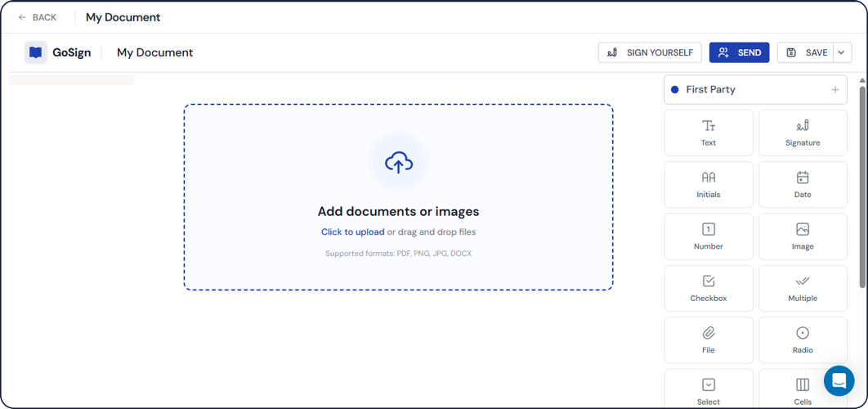Expand the SAVE dropdown arrow
This screenshot has width=868, height=409.
click(842, 52)
